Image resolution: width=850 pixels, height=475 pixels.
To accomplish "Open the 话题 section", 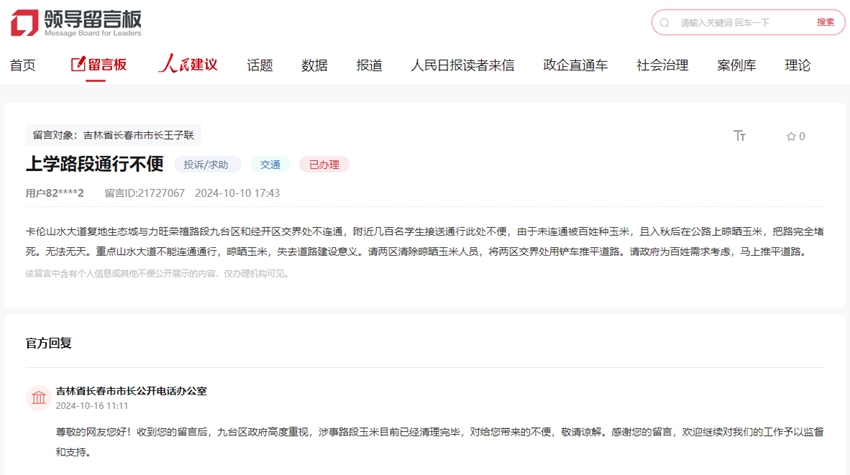I will pos(260,65).
